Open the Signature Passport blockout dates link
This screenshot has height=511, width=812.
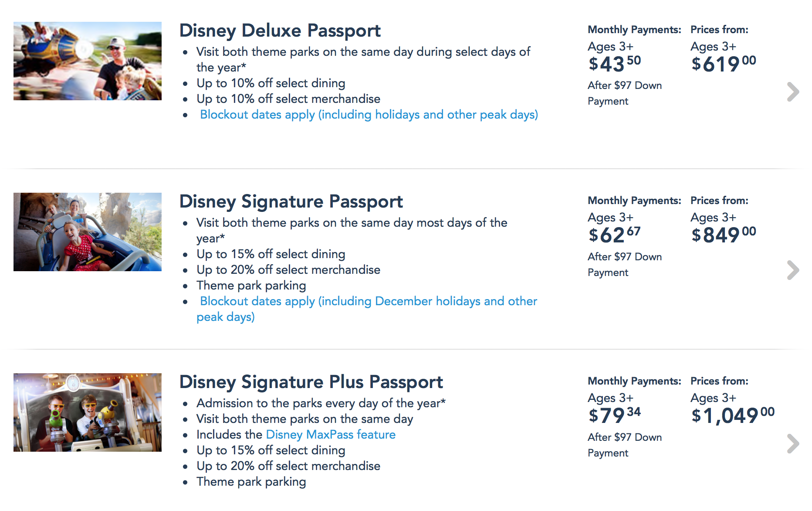tap(368, 301)
